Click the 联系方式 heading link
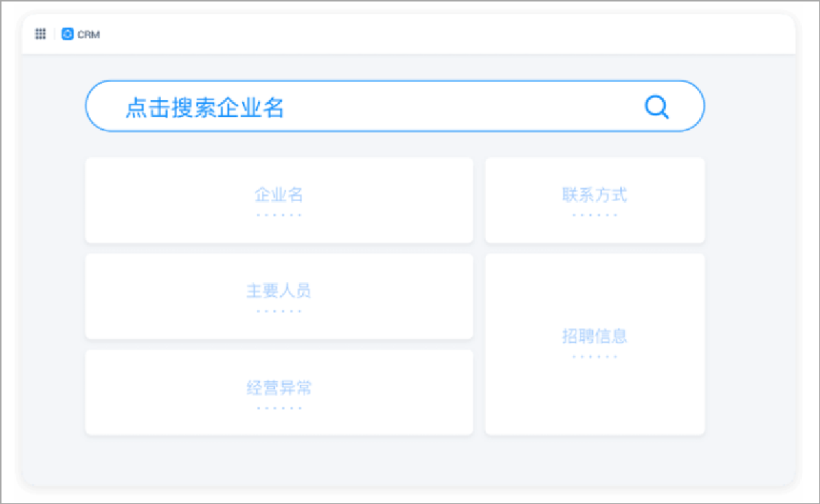Viewport: 820px width, 504px height. tap(594, 194)
